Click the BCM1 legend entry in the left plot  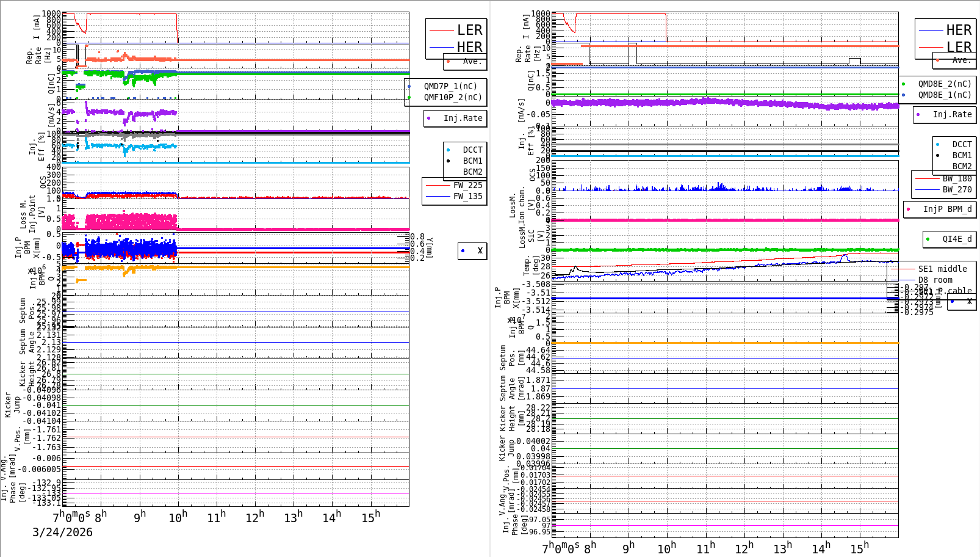[472, 161]
